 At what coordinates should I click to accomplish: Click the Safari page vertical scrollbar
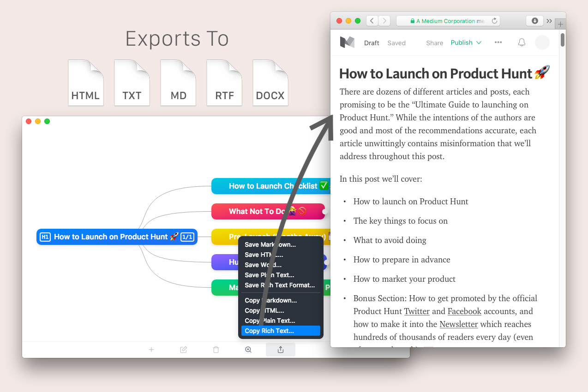pyautogui.click(x=563, y=40)
